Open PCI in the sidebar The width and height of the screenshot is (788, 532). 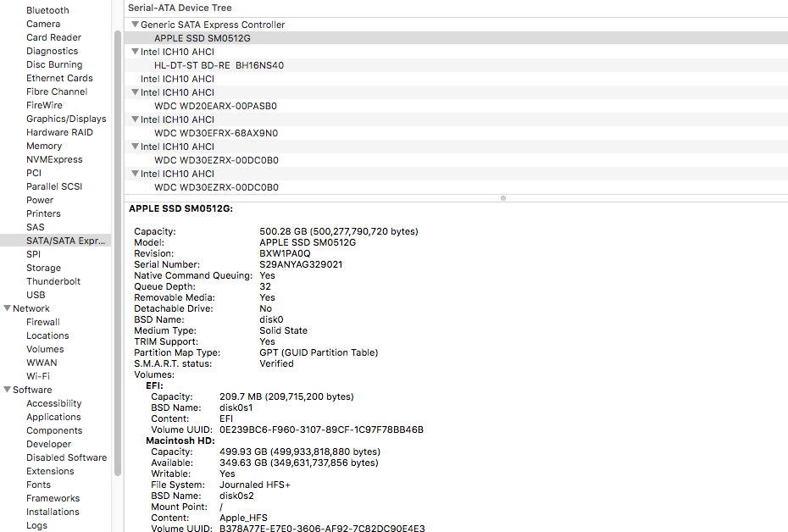pyautogui.click(x=34, y=173)
